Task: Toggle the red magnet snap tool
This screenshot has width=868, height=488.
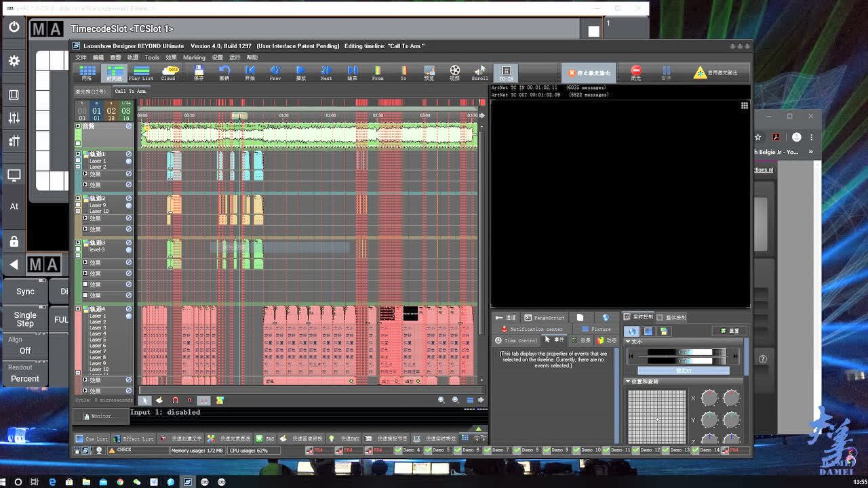Action: tap(175, 401)
